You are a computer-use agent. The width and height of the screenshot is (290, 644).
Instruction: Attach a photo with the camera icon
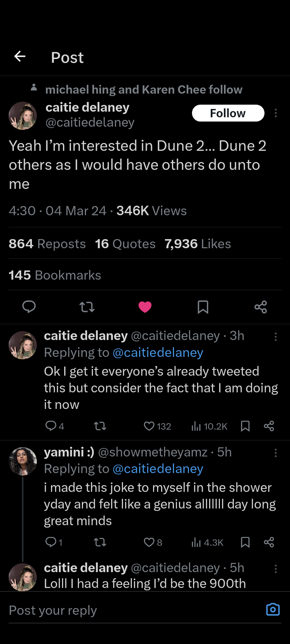click(x=273, y=609)
